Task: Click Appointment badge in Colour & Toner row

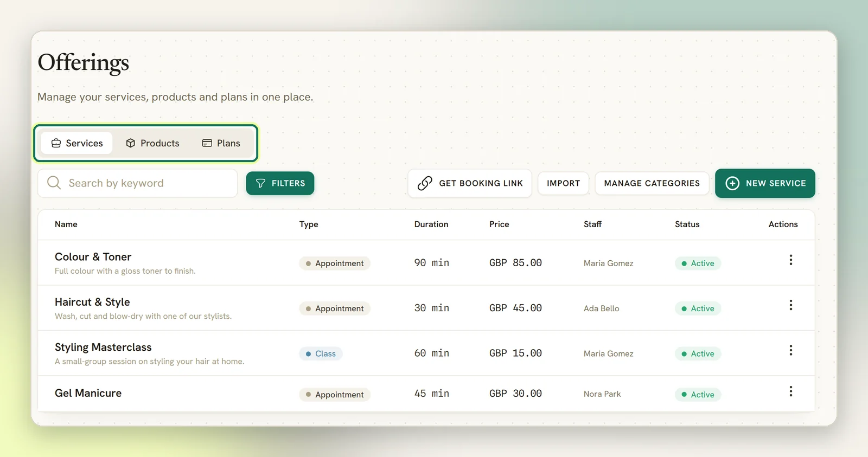Action: tap(335, 263)
